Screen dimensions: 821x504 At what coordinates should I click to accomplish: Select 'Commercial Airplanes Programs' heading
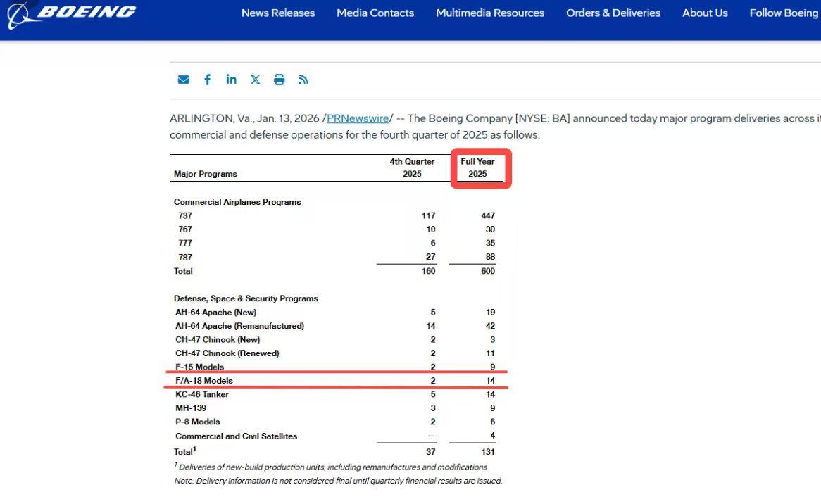pos(237,202)
